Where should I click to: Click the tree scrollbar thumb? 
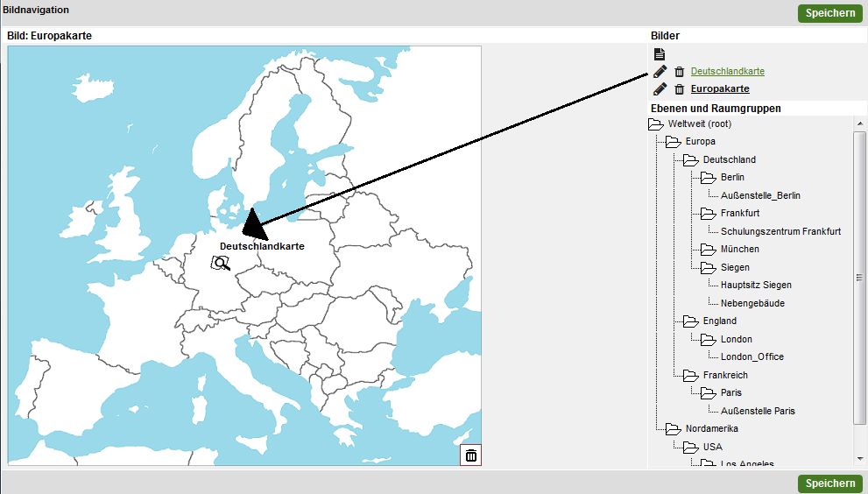pyautogui.click(x=860, y=278)
